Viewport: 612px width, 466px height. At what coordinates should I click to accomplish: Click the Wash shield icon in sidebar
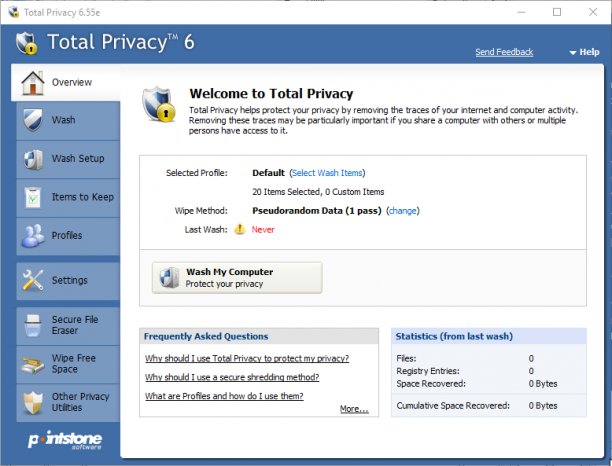click(32, 120)
